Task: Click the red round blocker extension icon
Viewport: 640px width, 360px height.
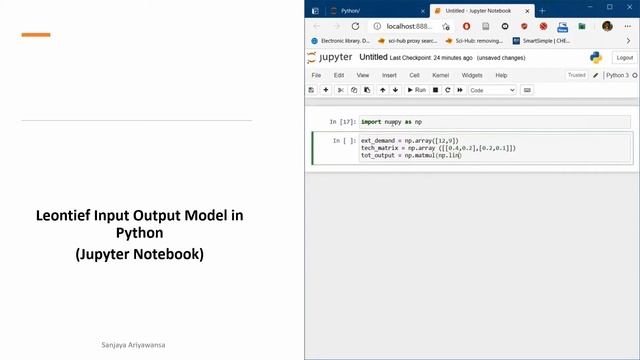Action: (543, 26)
